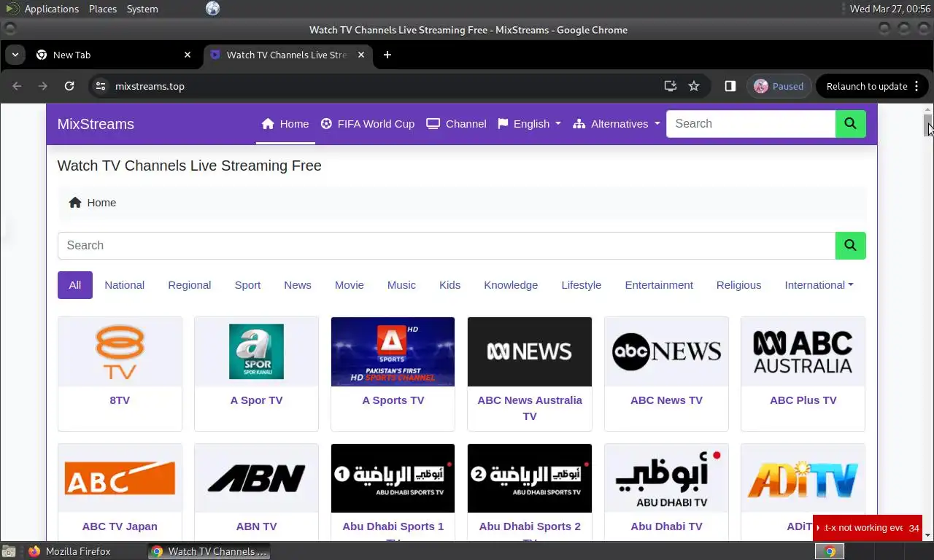Click the page vertical scrollbar thumb

coord(928,125)
